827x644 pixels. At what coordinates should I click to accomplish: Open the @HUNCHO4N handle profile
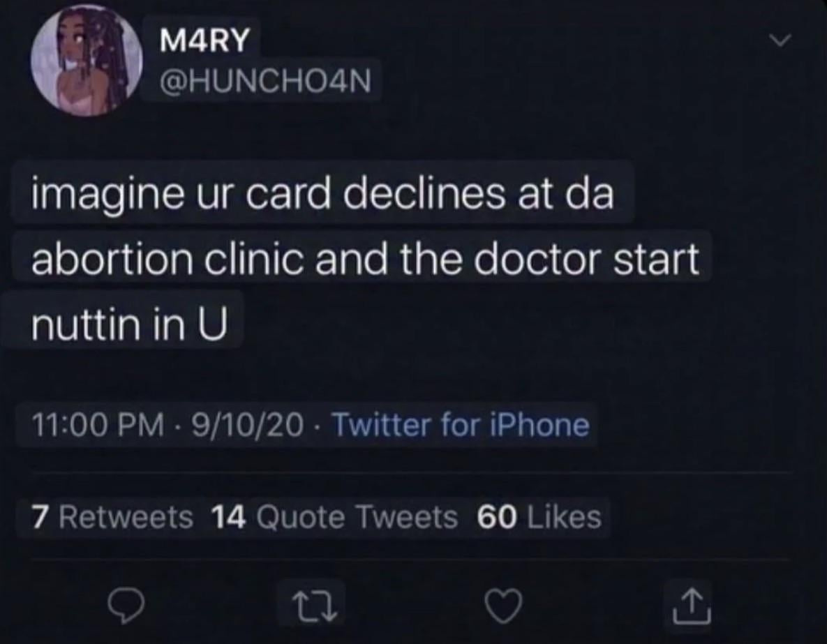(x=265, y=81)
